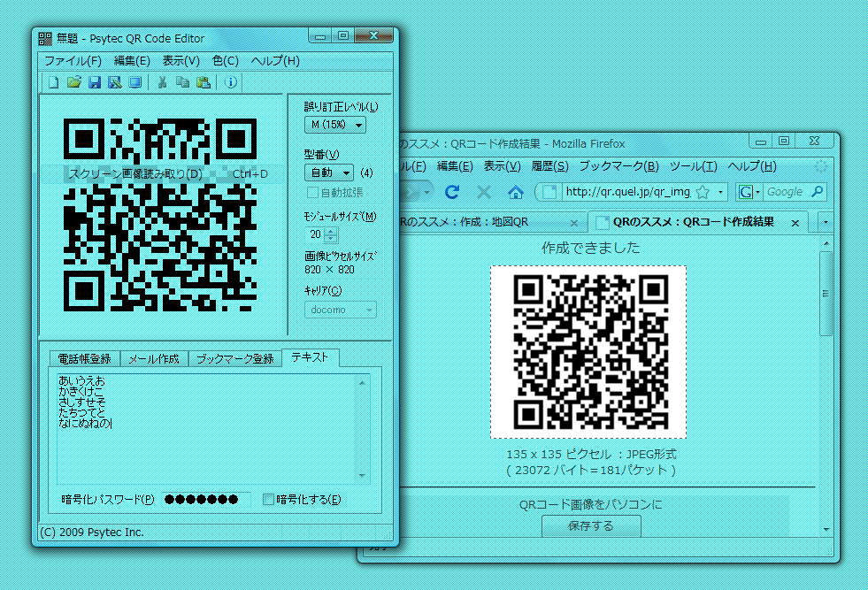
Task: Open the 表示(V) menu in QR Code Editor
Action: 181,61
